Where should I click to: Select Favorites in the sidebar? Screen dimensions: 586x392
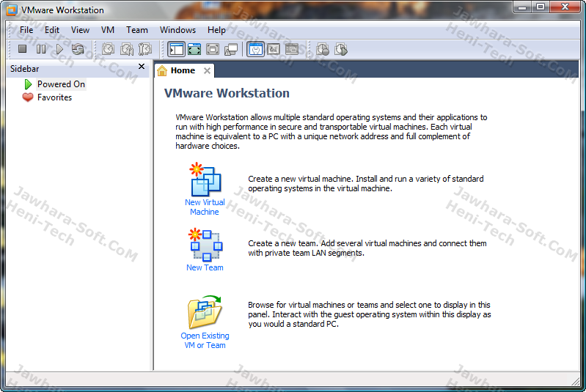coord(54,97)
